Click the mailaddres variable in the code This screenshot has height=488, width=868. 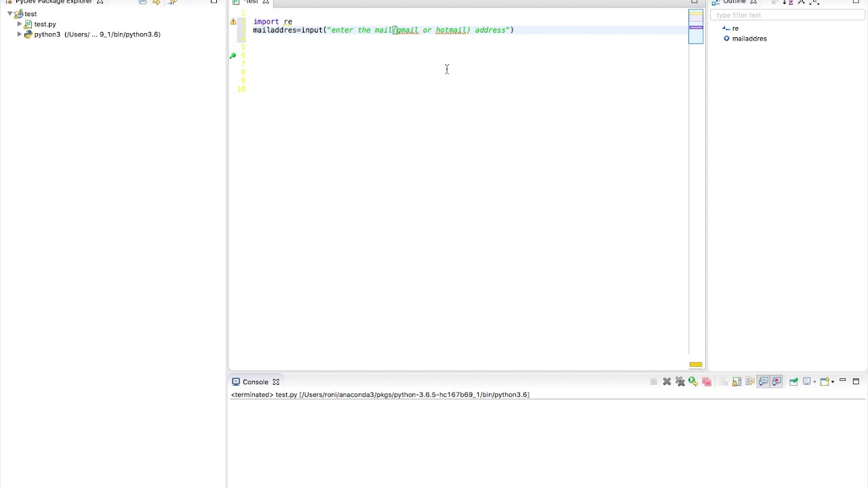[x=275, y=30]
